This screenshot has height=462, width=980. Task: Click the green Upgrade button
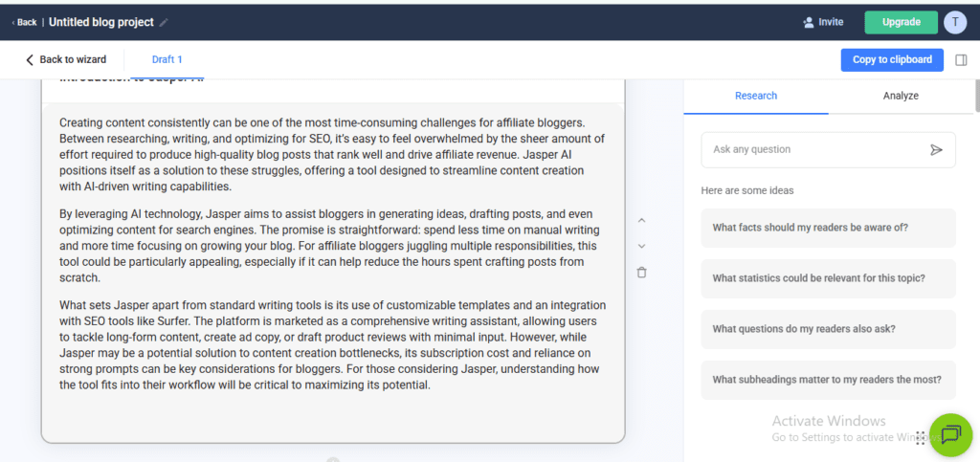901,22
